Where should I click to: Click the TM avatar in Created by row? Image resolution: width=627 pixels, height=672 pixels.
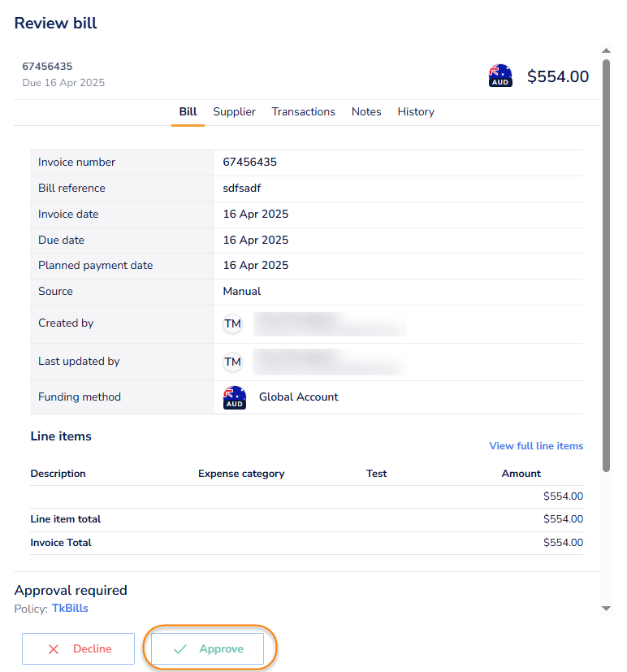(x=233, y=323)
